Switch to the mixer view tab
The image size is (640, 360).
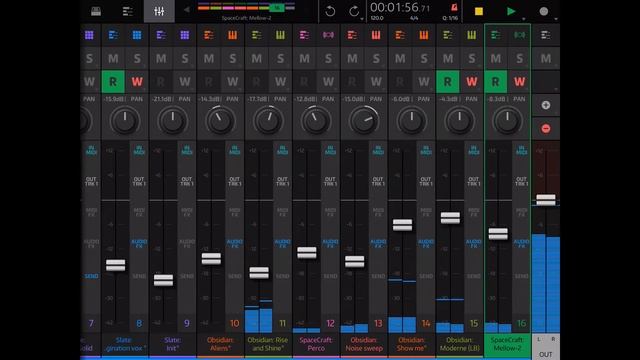click(x=159, y=11)
